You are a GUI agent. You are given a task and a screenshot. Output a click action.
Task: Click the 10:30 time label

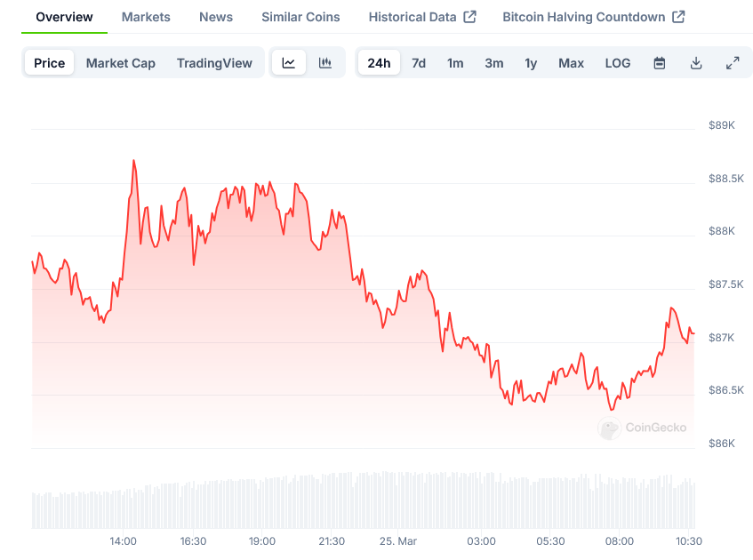(689, 541)
